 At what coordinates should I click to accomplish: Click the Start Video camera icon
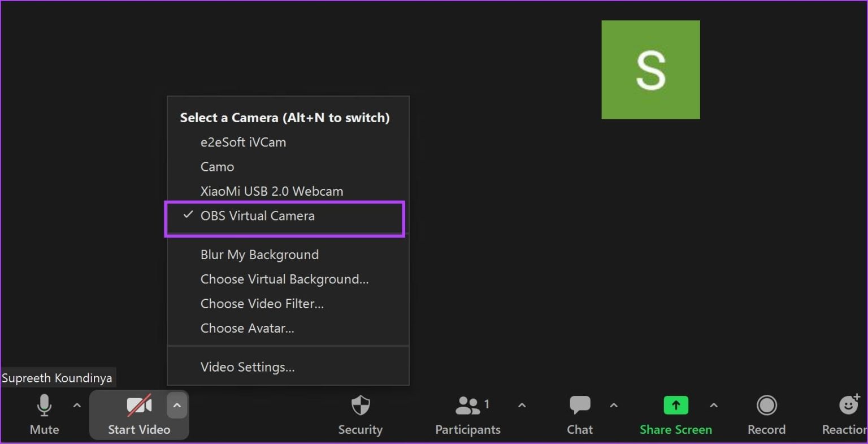[137, 405]
